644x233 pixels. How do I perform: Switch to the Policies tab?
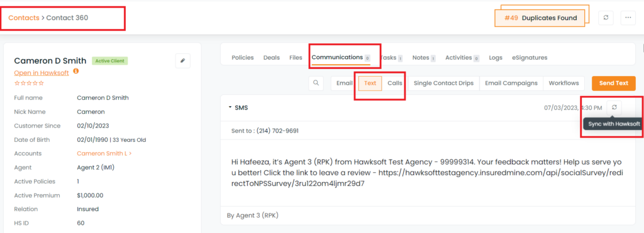coord(243,58)
